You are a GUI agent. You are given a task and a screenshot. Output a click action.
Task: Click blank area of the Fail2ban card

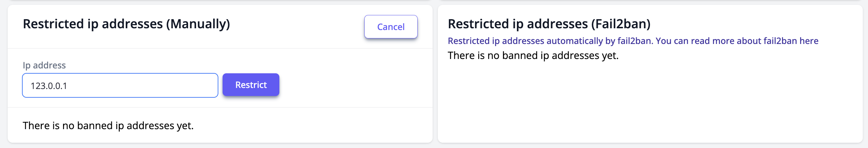coord(648,105)
